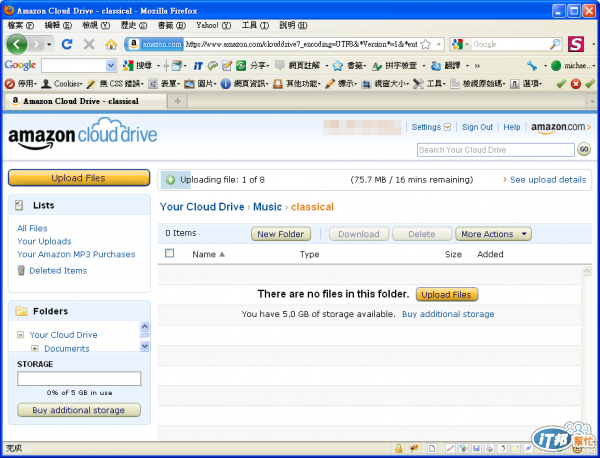Open Your Uploads list
Image resolution: width=600 pixels, height=458 pixels.
coord(44,241)
